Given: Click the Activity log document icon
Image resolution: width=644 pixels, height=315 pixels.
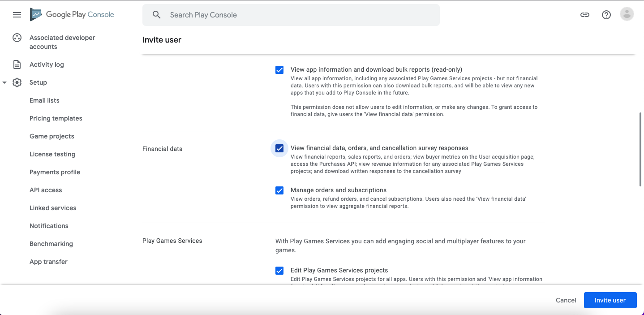Looking at the screenshot, I should pyautogui.click(x=17, y=65).
